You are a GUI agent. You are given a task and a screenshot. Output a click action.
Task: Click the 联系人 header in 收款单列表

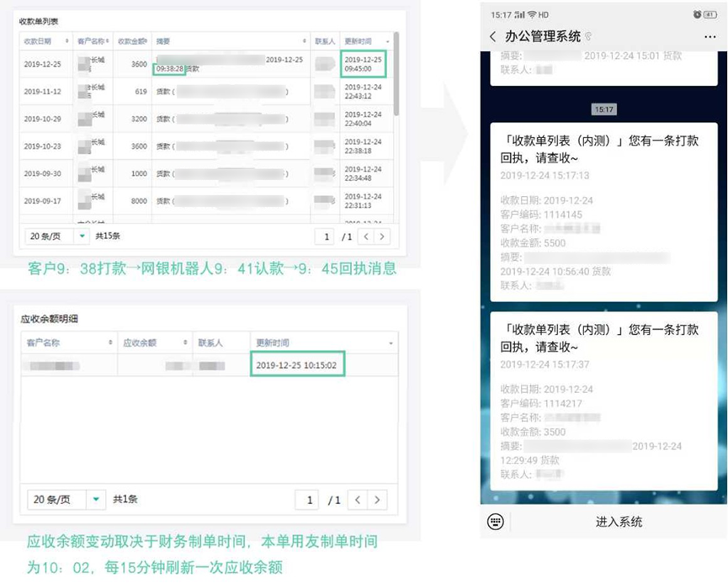click(325, 41)
